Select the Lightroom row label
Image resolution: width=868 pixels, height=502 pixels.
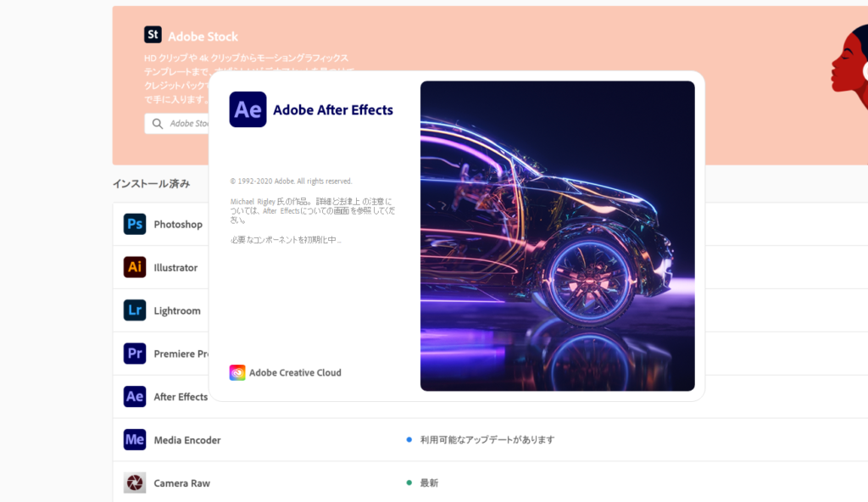(x=177, y=311)
